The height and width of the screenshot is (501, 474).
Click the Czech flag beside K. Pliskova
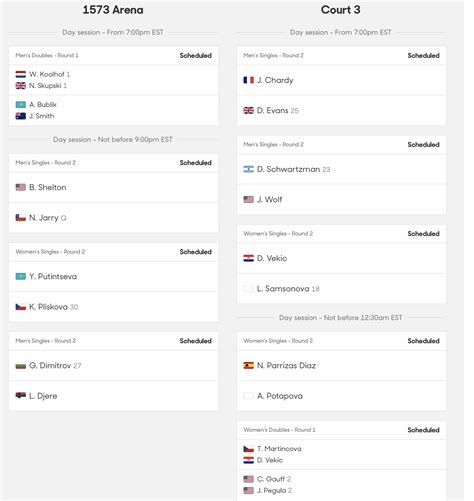[21, 307]
